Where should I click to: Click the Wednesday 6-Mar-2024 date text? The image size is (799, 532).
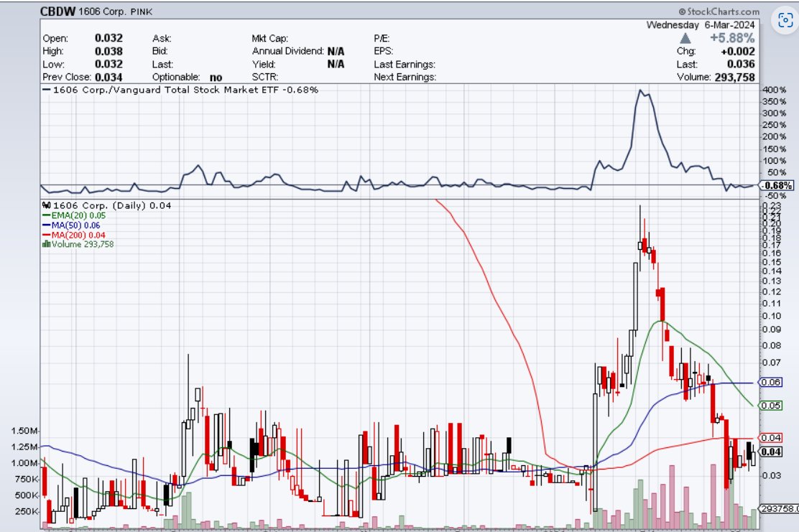tap(701, 25)
